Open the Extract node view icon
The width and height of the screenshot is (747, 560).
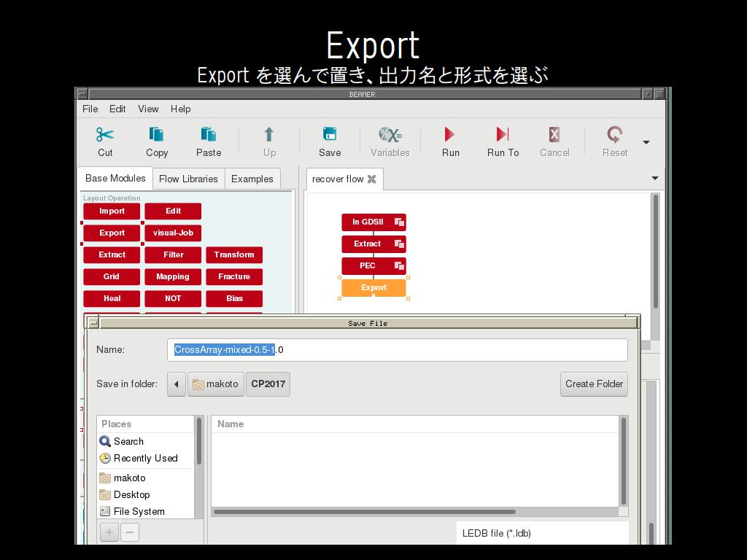(x=399, y=244)
